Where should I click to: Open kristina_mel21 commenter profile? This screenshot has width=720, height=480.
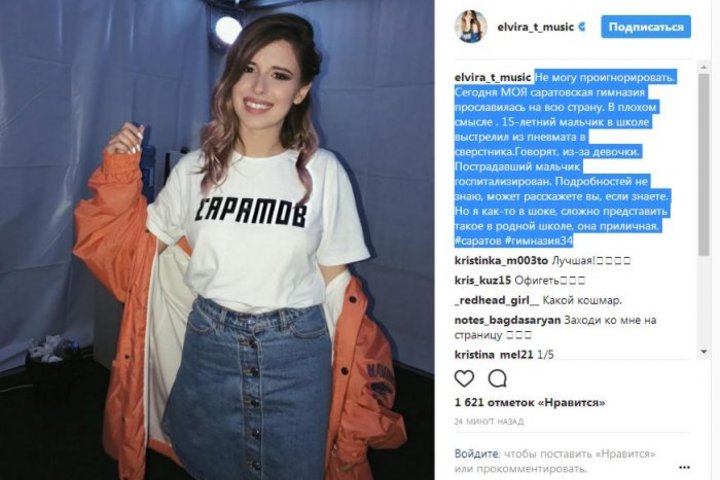click(x=494, y=355)
